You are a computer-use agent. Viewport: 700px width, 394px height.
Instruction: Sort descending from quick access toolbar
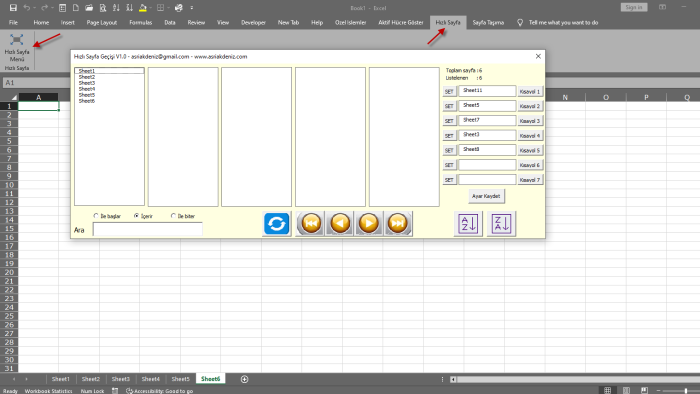[x=129, y=8]
